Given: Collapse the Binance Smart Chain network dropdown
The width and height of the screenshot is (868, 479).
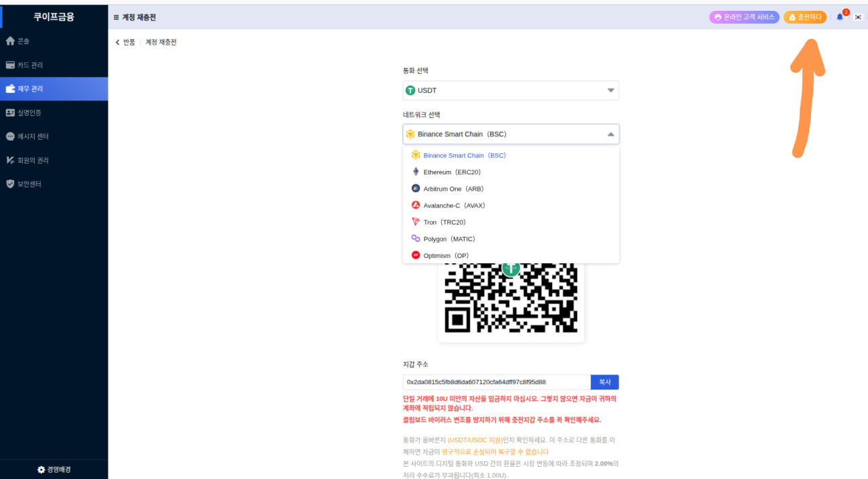Looking at the screenshot, I should [511, 134].
